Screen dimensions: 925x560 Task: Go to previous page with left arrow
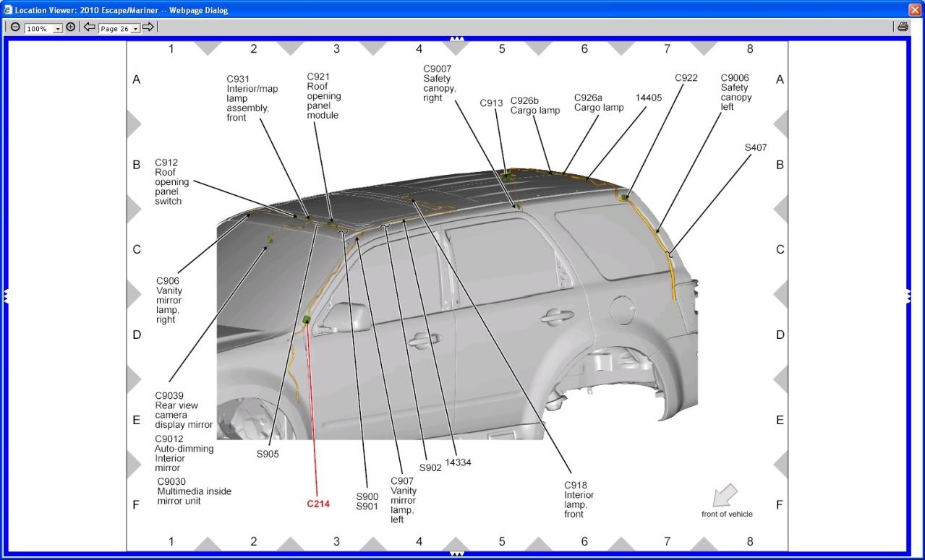(x=90, y=27)
